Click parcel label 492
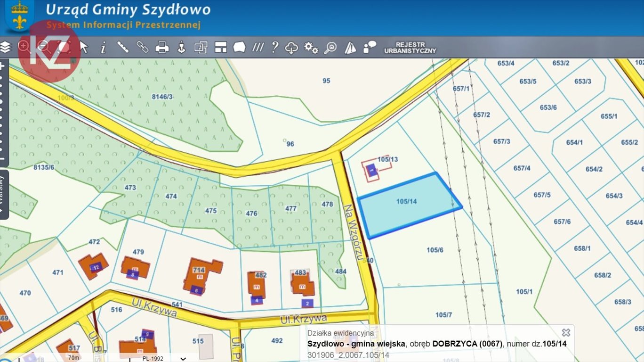The height and width of the screenshot is (362, 644). pos(277,340)
